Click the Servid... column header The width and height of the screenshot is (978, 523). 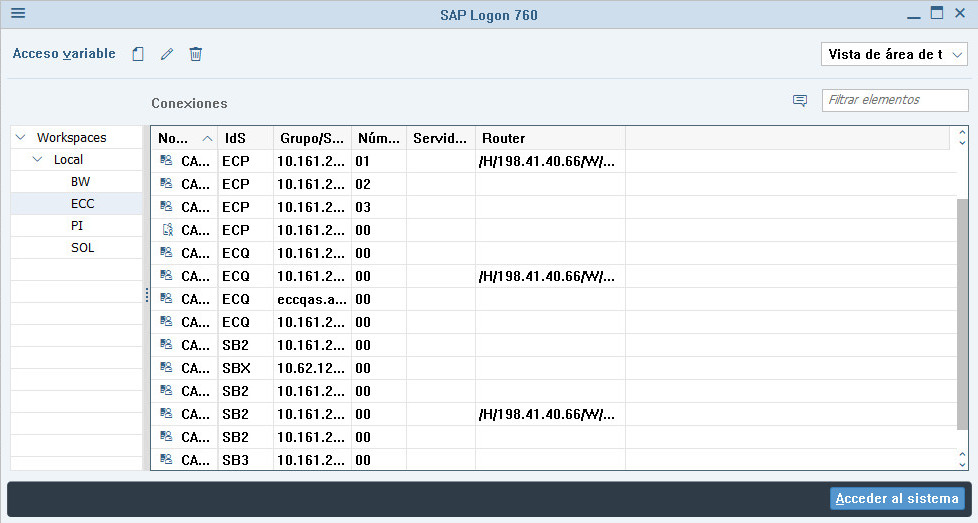(440, 138)
